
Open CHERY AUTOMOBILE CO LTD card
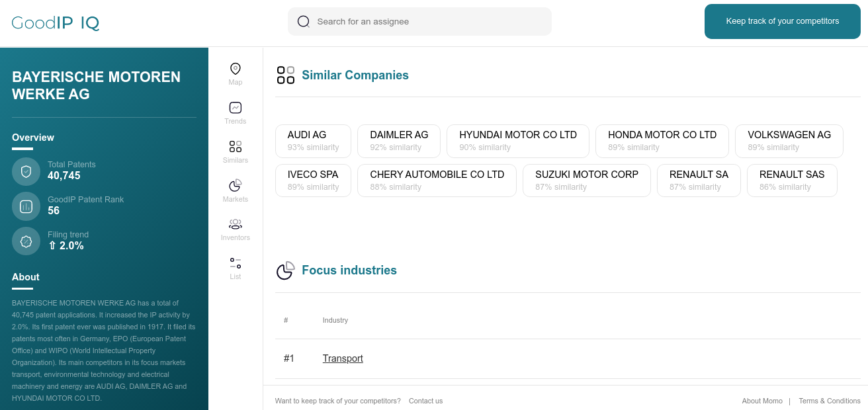tap(437, 181)
